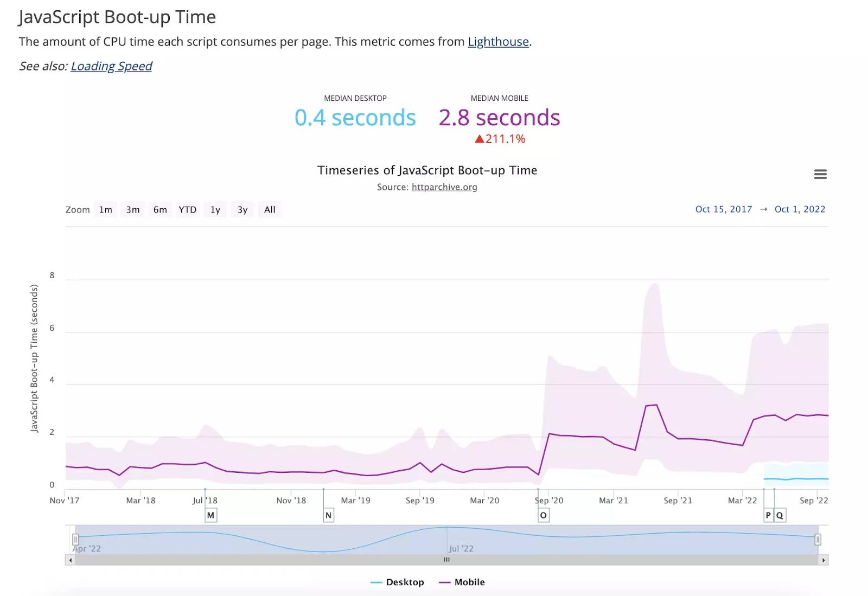The image size is (868, 596).
Task: Set zoom range to 3m
Action: (133, 210)
